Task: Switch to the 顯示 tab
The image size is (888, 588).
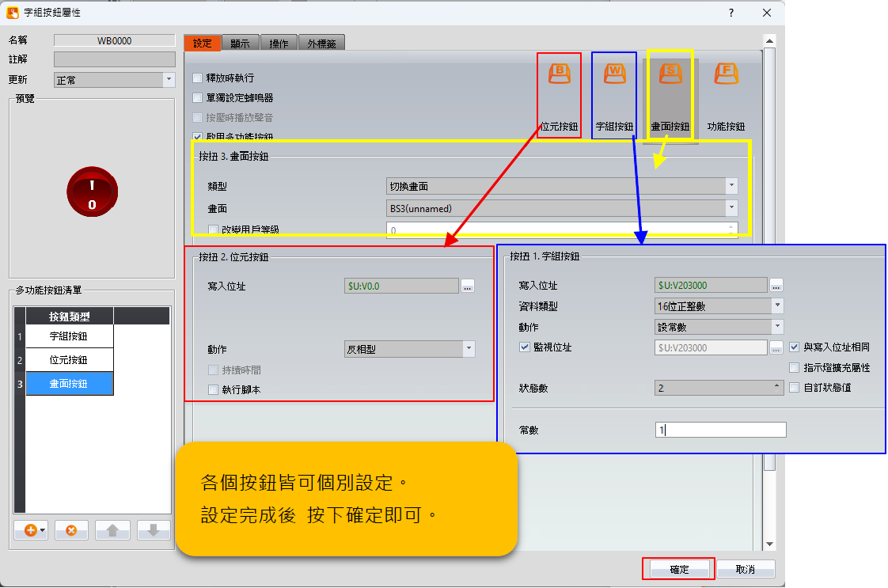Action: [240, 44]
